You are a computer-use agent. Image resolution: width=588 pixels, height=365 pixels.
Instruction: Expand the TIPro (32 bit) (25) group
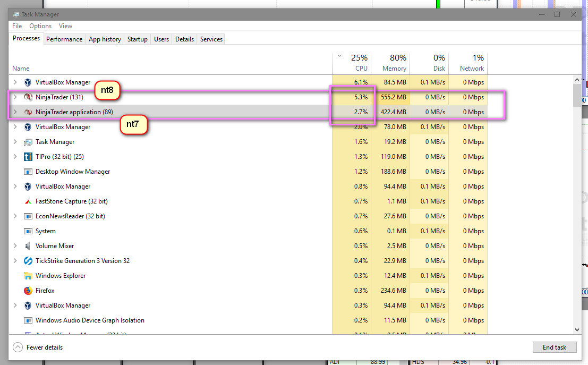(x=15, y=157)
